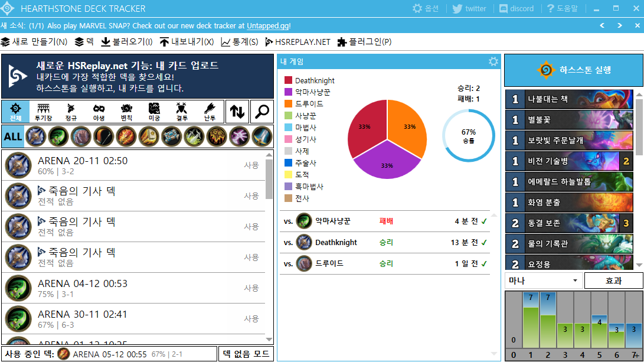
Task: Click the 효과 button
Action: (614, 281)
